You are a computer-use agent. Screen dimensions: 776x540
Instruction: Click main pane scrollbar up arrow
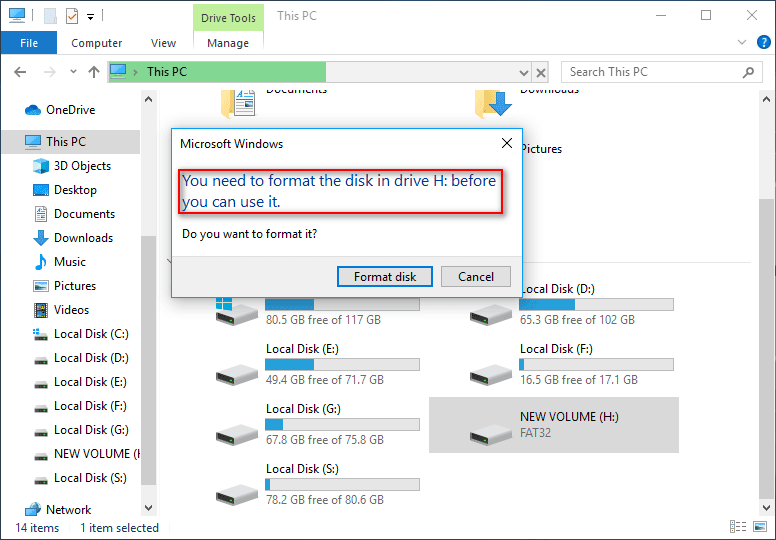pyautogui.click(x=766, y=99)
